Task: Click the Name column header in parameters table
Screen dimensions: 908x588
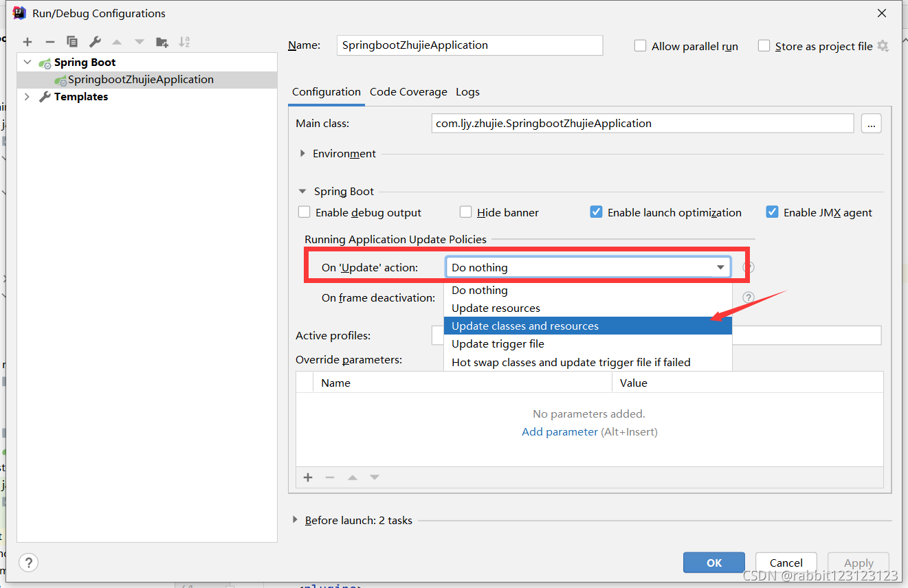Action: click(462, 383)
